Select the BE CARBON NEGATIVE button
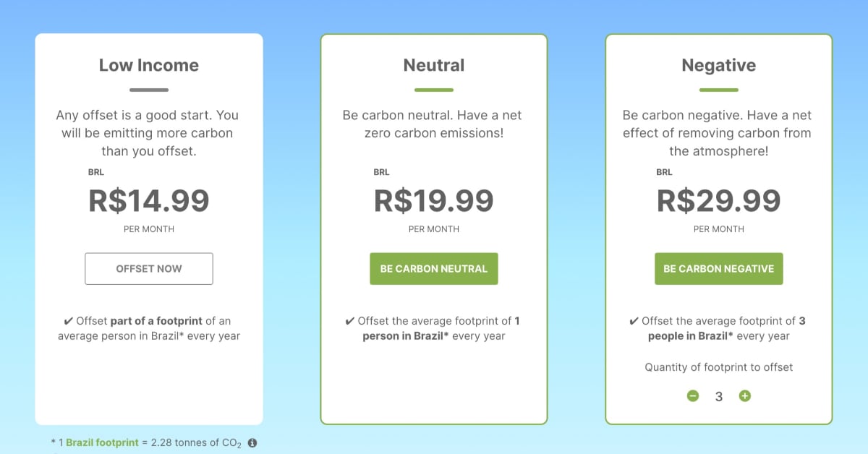Image resolution: width=868 pixels, height=454 pixels. (718, 269)
